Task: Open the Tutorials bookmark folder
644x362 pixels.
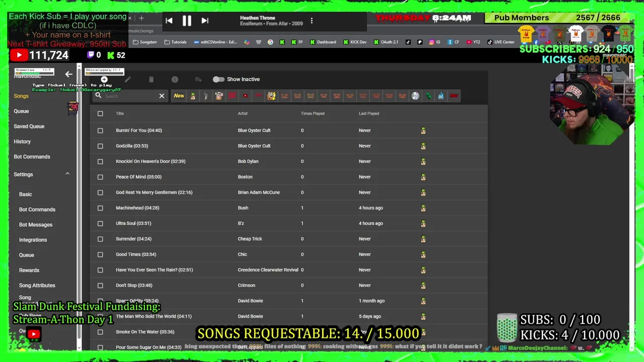Action: [176, 42]
